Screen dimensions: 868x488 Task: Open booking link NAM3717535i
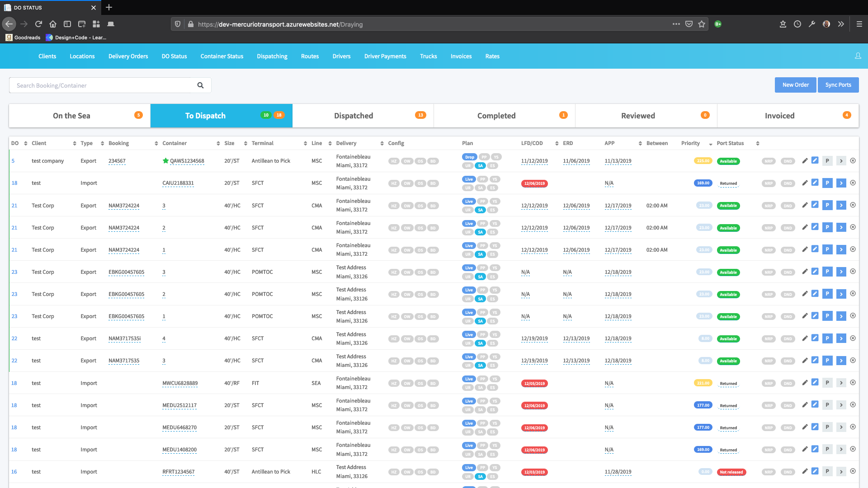[124, 338]
